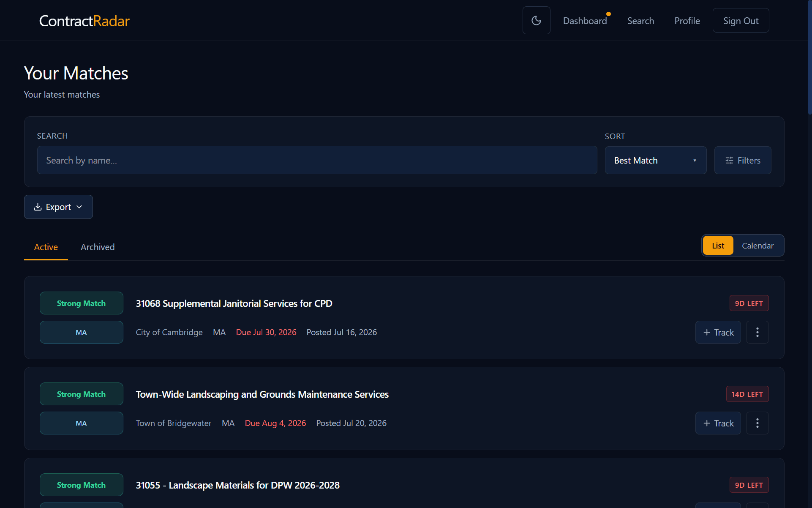Open kebab menu for Landscaping and Grounds match
The width and height of the screenshot is (812, 508).
pyautogui.click(x=757, y=423)
